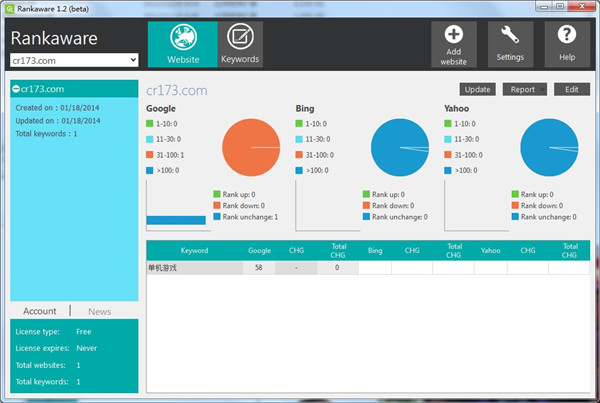Screen dimensions: 600x403
Task: Sort by the Keyword column header
Action: [x=194, y=251]
